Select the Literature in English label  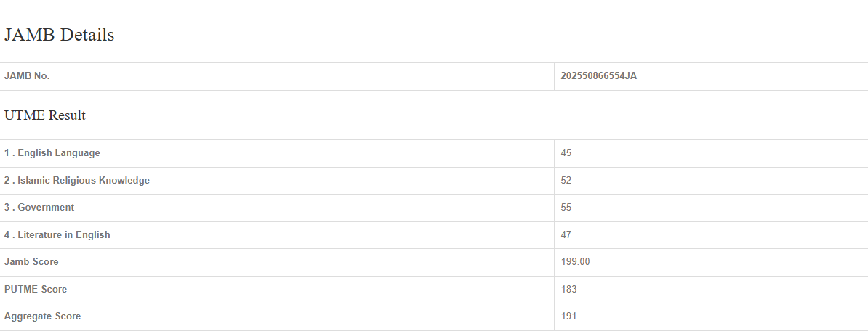pos(64,235)
